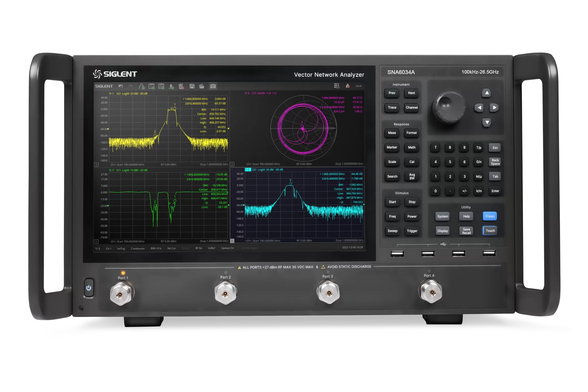Click the Help key under Utility
The image size is (588, 392).
(466, 217)
